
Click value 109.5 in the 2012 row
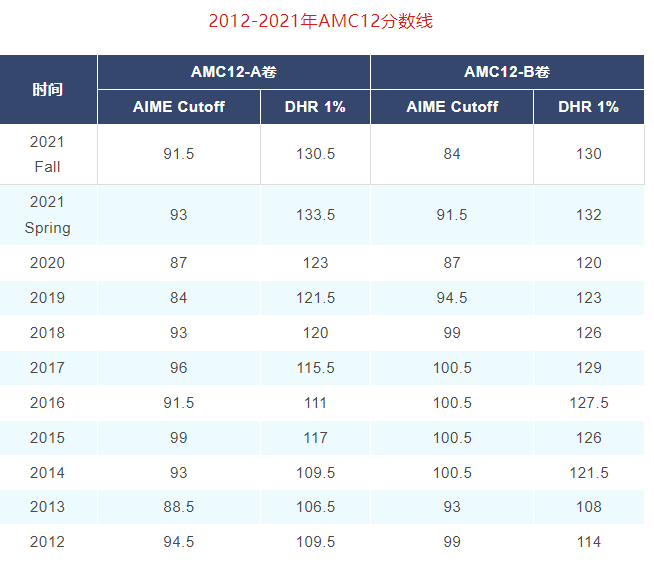315,542
